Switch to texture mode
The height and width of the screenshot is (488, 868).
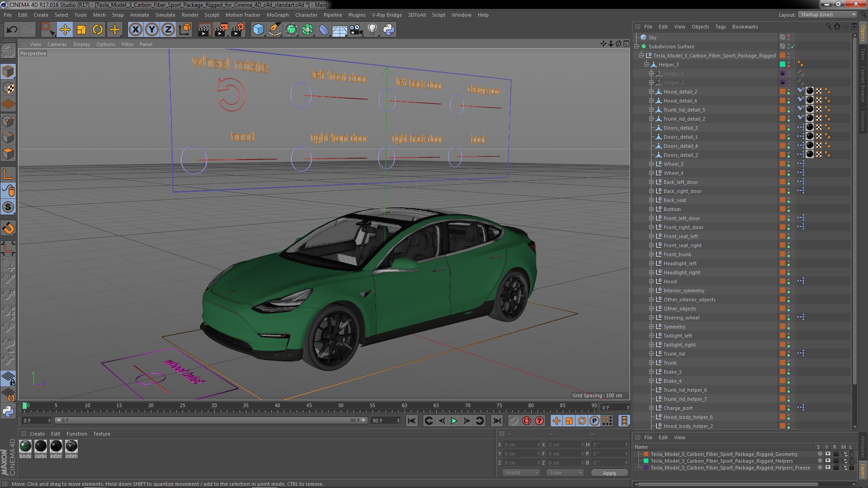point(8,88)
